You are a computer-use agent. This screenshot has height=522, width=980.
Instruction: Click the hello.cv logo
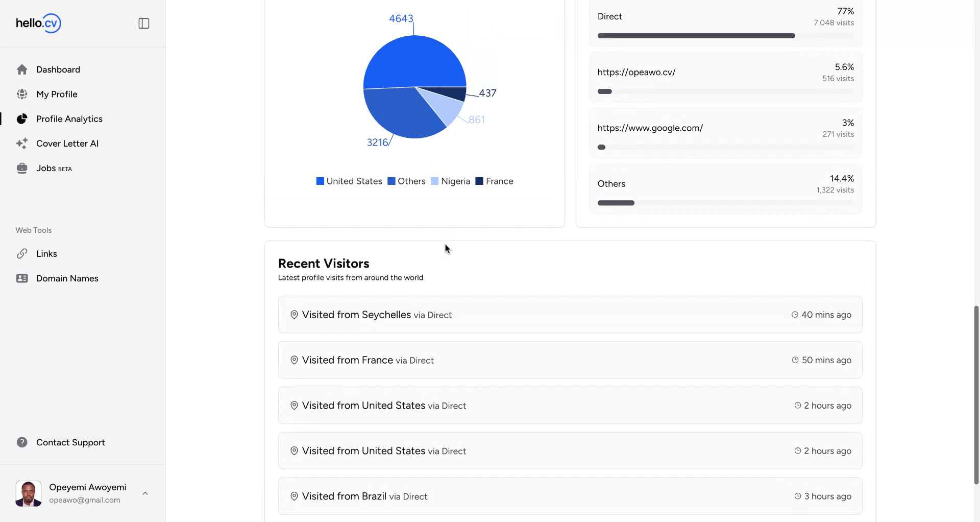[38, 23]
